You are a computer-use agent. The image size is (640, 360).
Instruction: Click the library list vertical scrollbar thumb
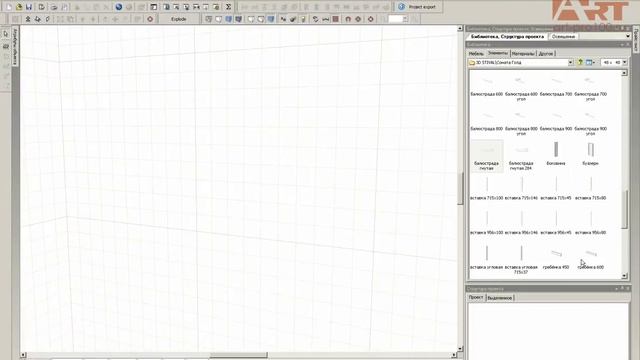[x=624, y=209]
